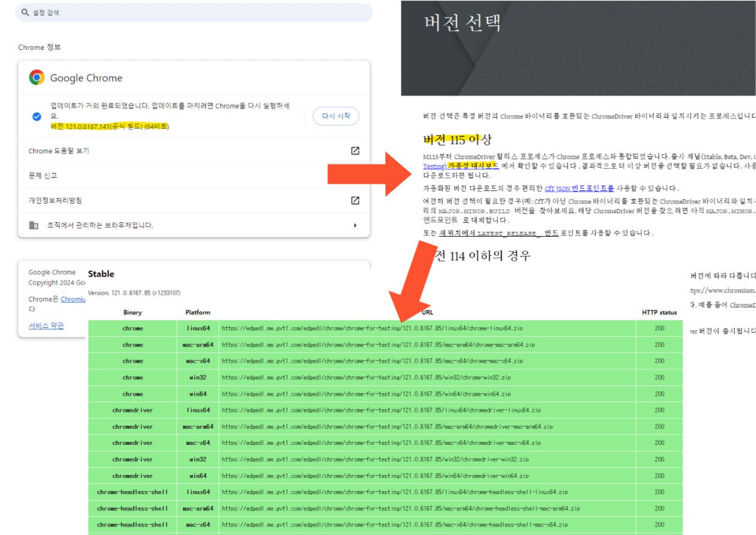The height and width of the screenshot is (535, 756).
Task: Select the chrome-mac-x64.zip URL
Action: (x=372, y=361)
